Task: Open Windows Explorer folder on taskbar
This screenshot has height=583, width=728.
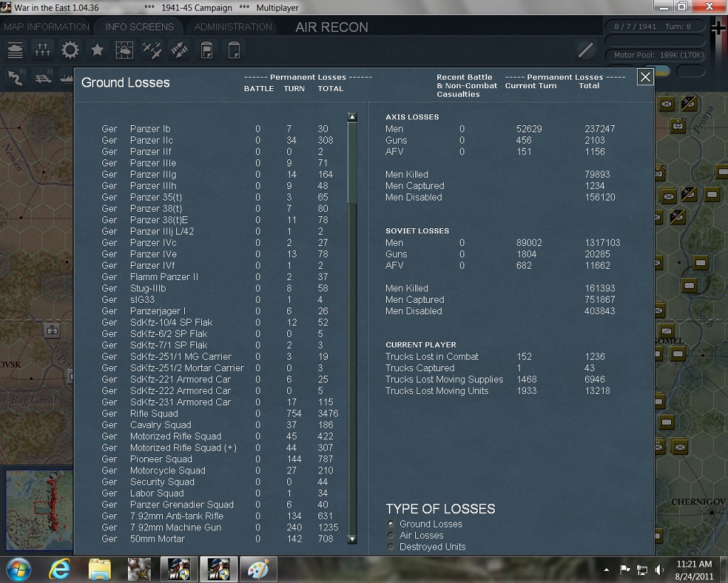Action: tap(100, 569)
